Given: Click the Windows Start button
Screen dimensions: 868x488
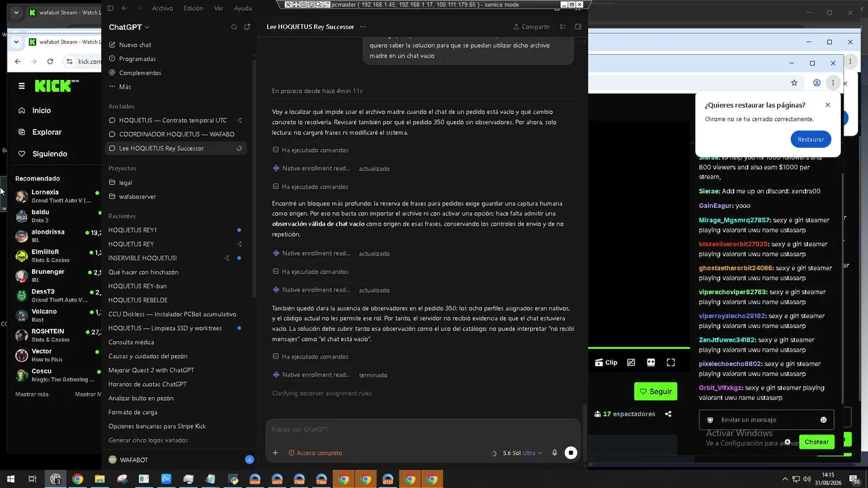Looking at the screenshot, I should pos(10,479).
